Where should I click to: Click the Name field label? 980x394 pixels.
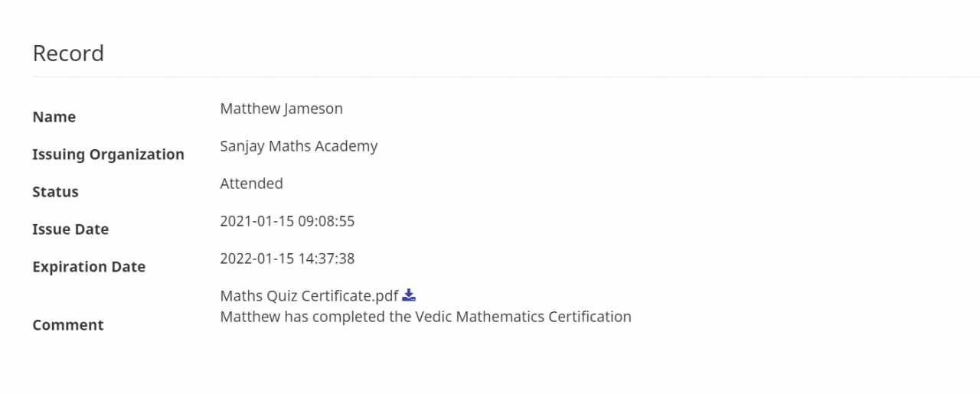click(x=54, y=117)
